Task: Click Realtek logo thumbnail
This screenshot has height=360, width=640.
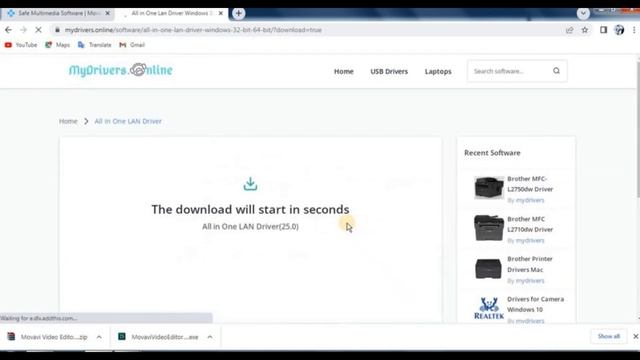Action: coord(489,308)
